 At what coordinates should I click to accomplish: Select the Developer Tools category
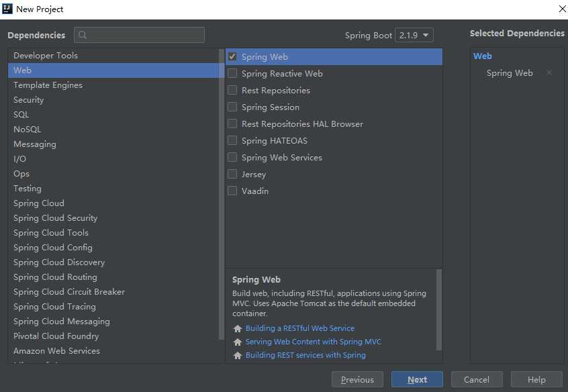(x=113, y=56)
